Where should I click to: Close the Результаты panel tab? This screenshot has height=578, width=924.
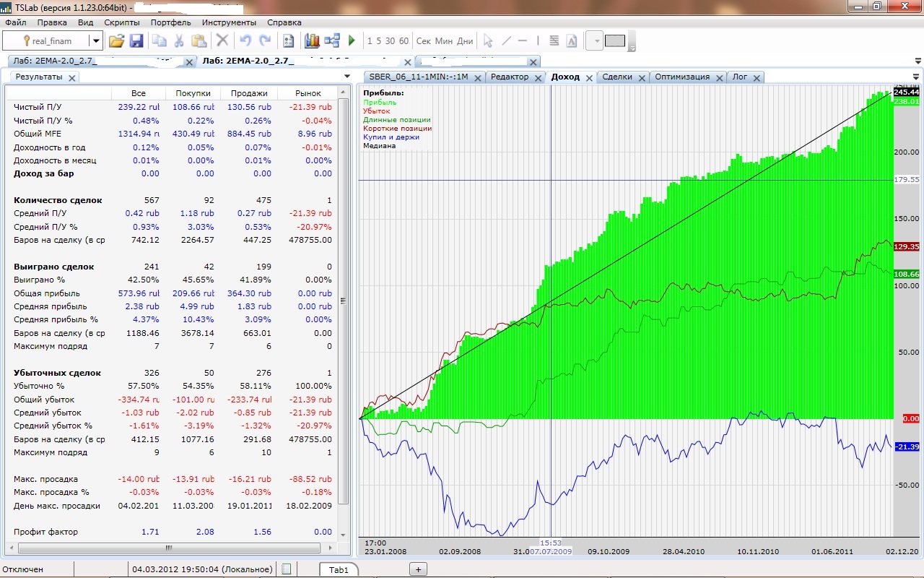click(x=71, y=77)
